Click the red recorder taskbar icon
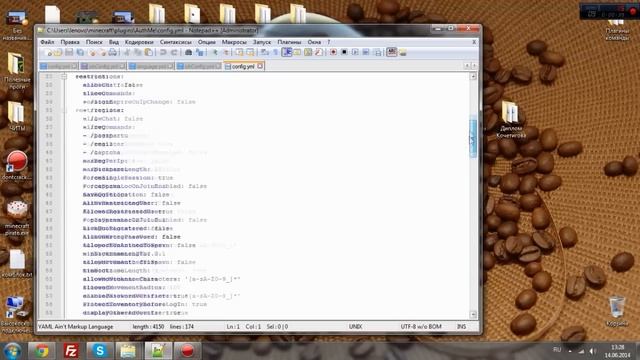 pyautogui.click(x=187, y=351)
